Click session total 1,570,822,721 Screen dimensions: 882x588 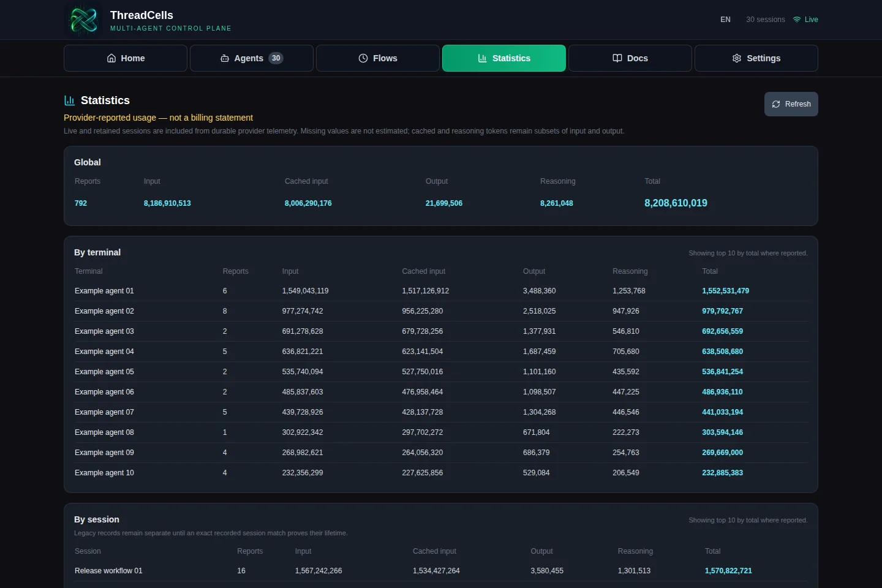click(728, 571)
